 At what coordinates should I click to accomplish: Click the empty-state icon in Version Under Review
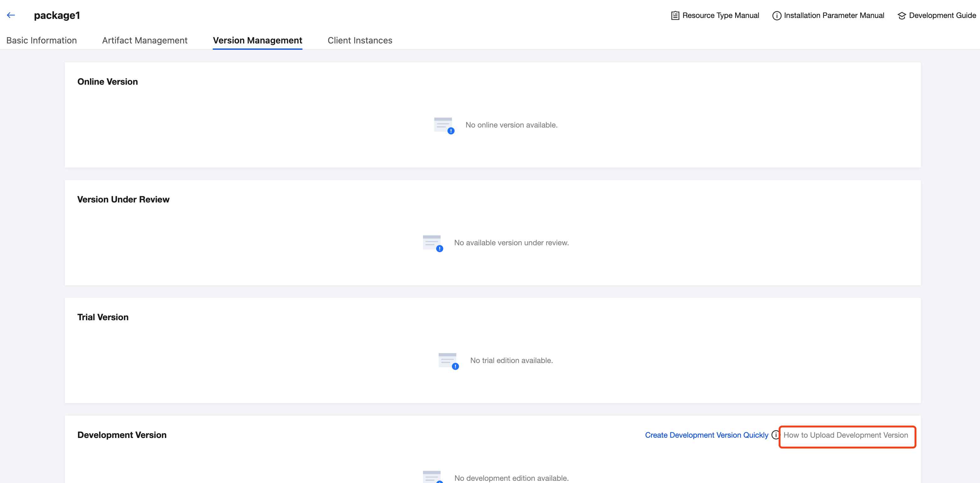click(432, 243)
